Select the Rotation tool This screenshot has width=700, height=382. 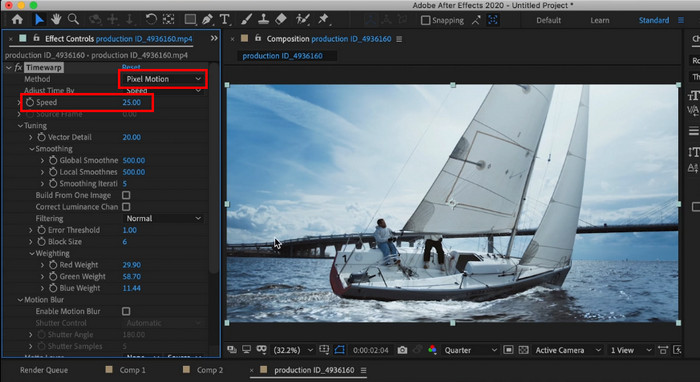151,20
